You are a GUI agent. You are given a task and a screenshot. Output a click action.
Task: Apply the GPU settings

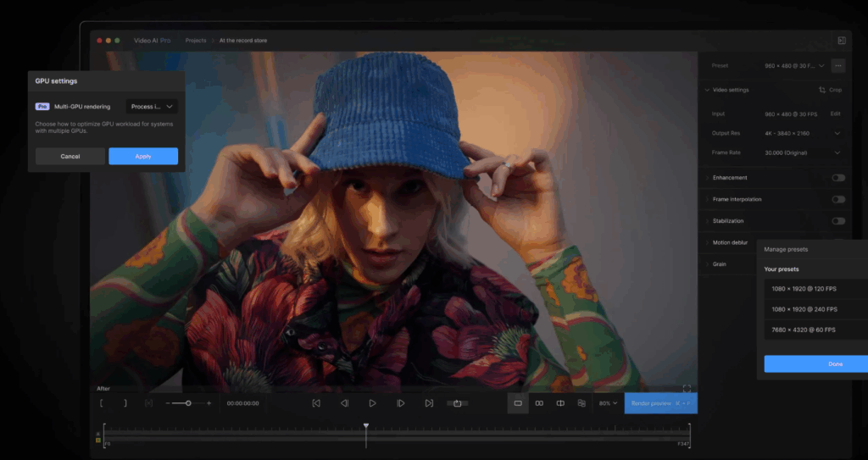pos(143,156)
